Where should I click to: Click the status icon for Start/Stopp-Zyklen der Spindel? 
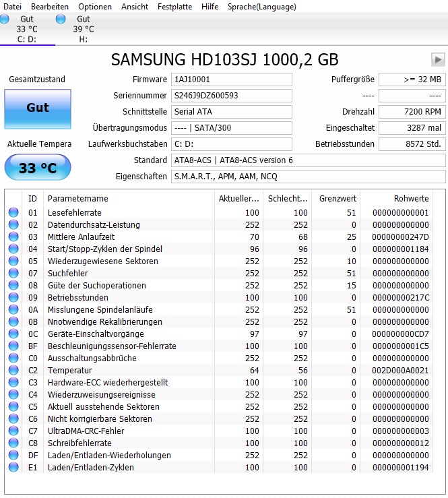13,249
